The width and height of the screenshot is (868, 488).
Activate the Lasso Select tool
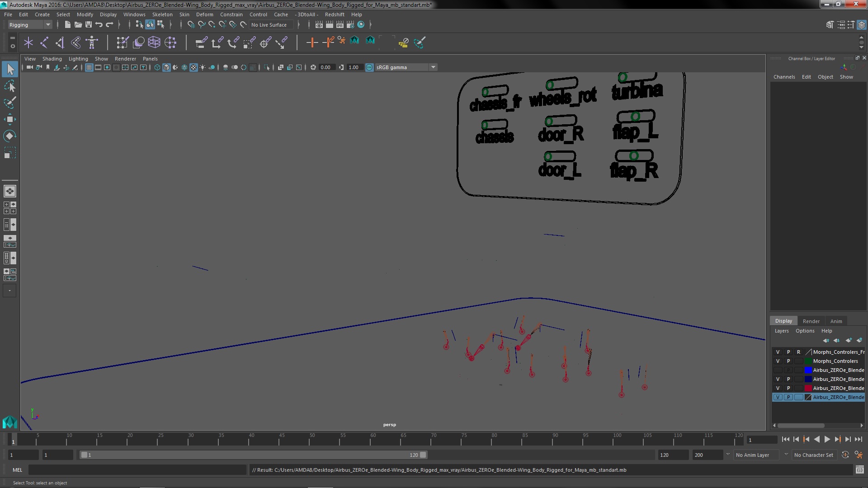pos(10,86)
